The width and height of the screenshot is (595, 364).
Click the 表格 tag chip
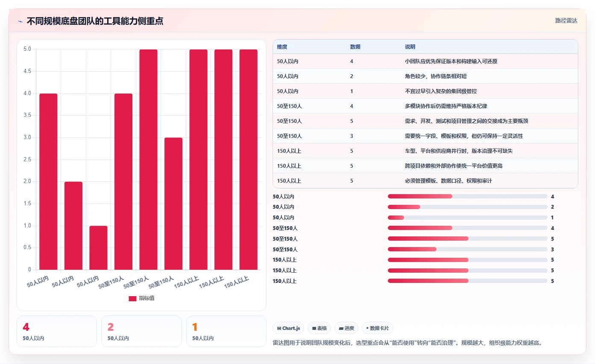pos(319,328)
